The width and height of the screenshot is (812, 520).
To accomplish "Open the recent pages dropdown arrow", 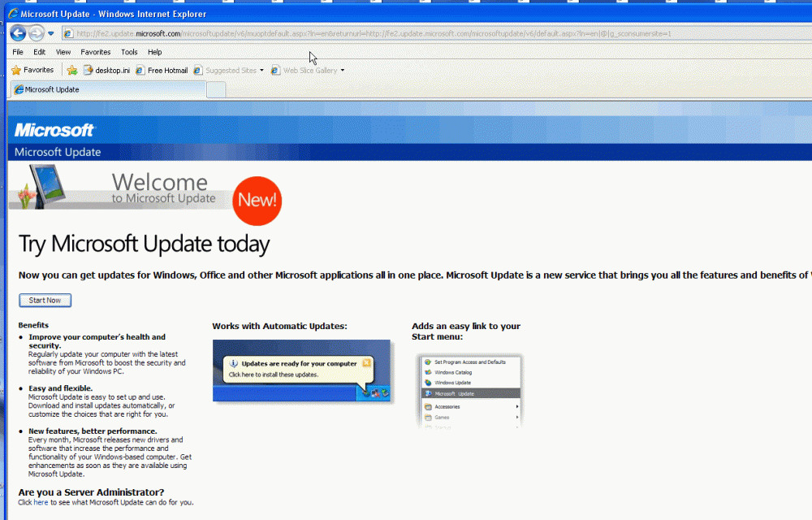I will [x=51, y=33].
